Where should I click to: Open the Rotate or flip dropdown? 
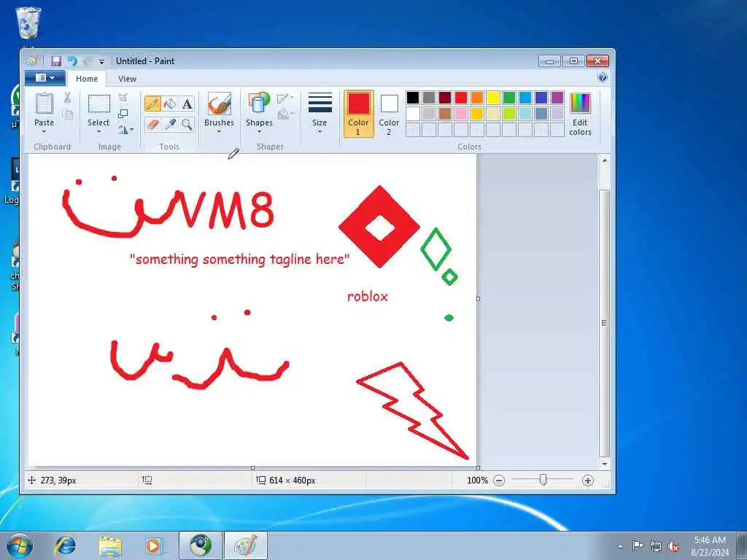coord(125,130)
